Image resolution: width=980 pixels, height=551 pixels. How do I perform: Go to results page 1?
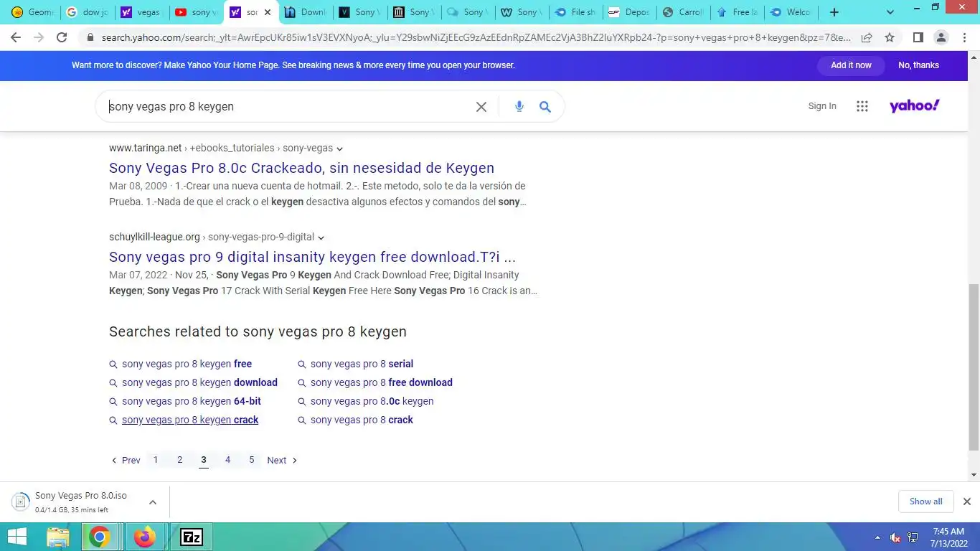(156, 460)
